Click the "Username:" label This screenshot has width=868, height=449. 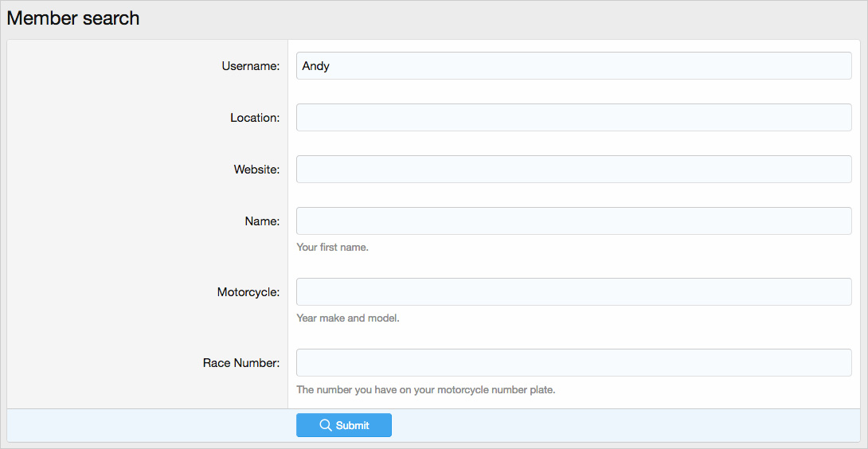(x=250, y=66)
